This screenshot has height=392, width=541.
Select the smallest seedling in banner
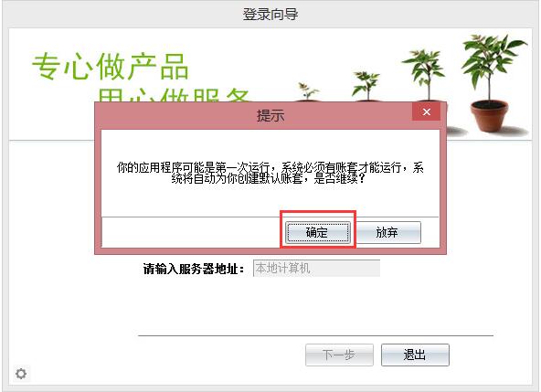tap(308, 91)
